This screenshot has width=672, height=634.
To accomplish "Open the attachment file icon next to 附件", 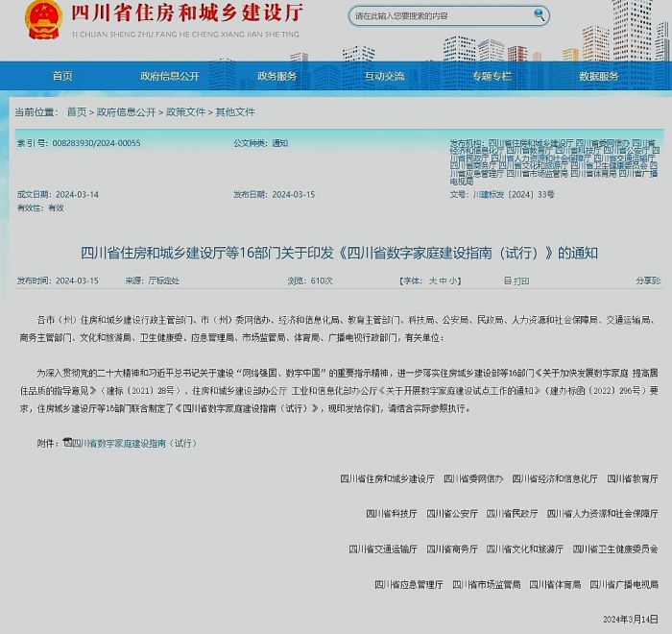I will tap(67, 442).
